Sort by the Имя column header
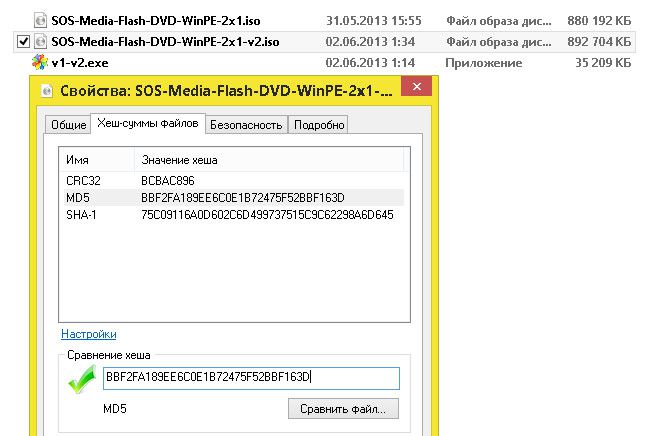The image size is (647, 436). coord(97,160)
